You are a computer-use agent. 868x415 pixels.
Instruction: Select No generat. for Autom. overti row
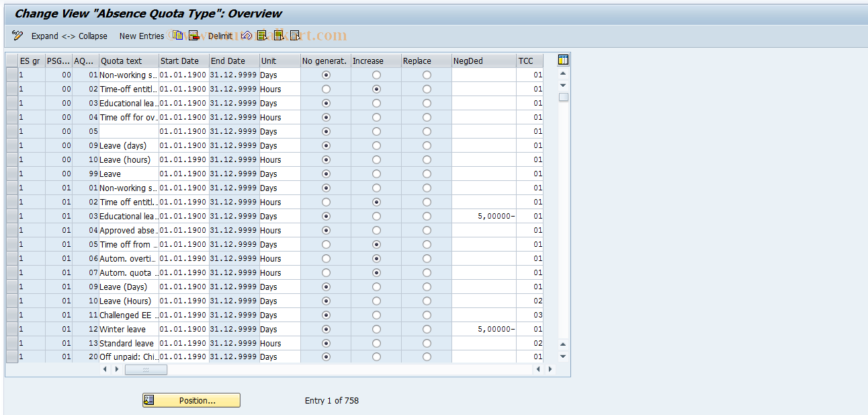[x=326, y=258]
